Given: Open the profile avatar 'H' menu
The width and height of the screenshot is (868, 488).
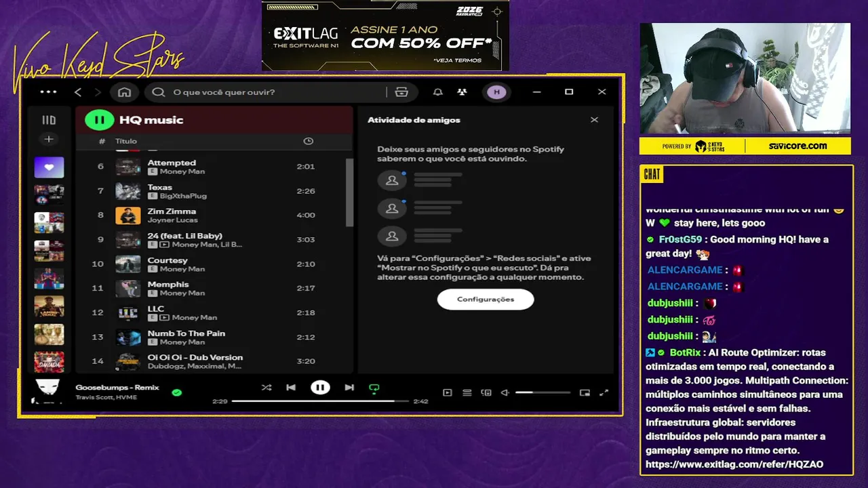Looking at the screenshot, I should tap(496, 92).
